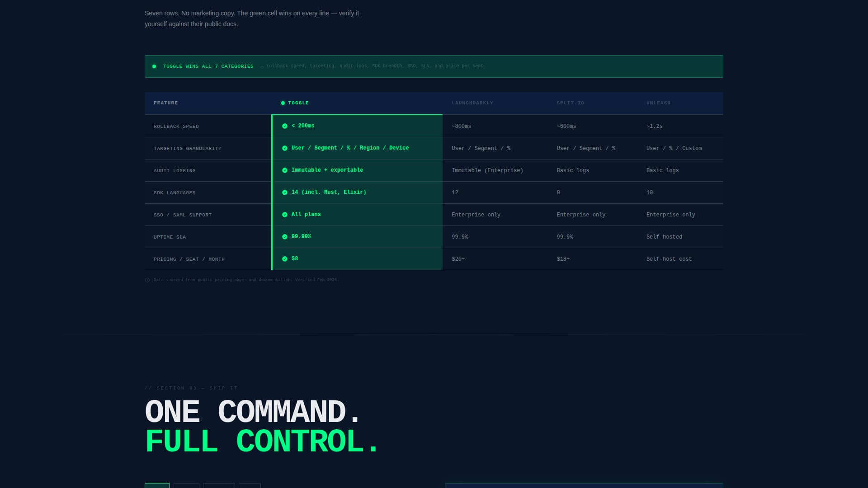The height and width of the screenshot is (488, 868).
Task: Select the SDK LANGUAGES row label
Action: (175, 193)
